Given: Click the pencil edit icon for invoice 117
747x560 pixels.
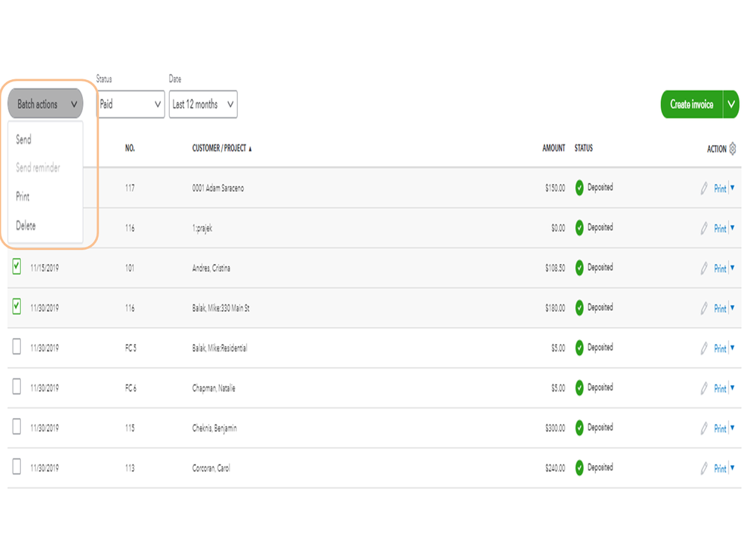Looking at the screenshot, I should pos(704,188).
